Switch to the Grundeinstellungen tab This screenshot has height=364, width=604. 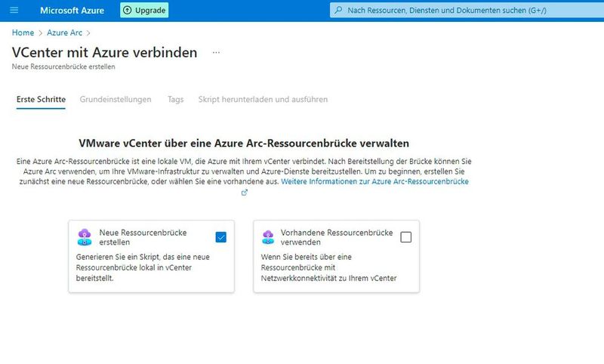pyautogui.click(x=116, y=100)
